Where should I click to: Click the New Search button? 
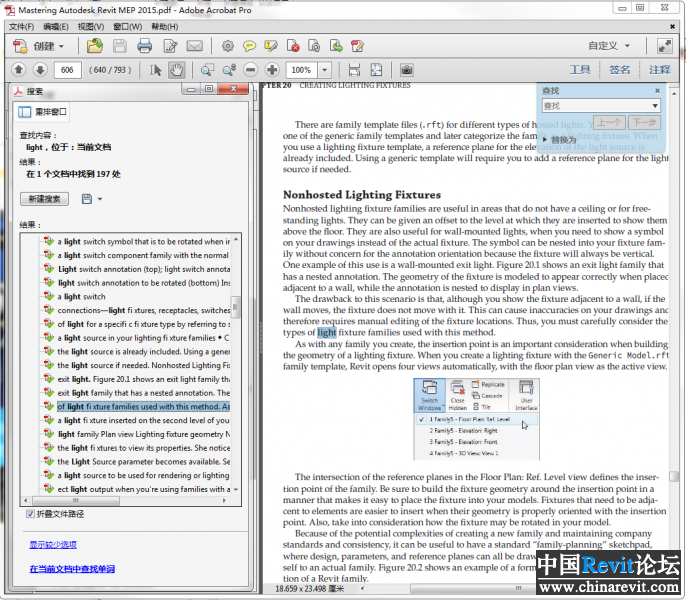(x=44, y=199)
